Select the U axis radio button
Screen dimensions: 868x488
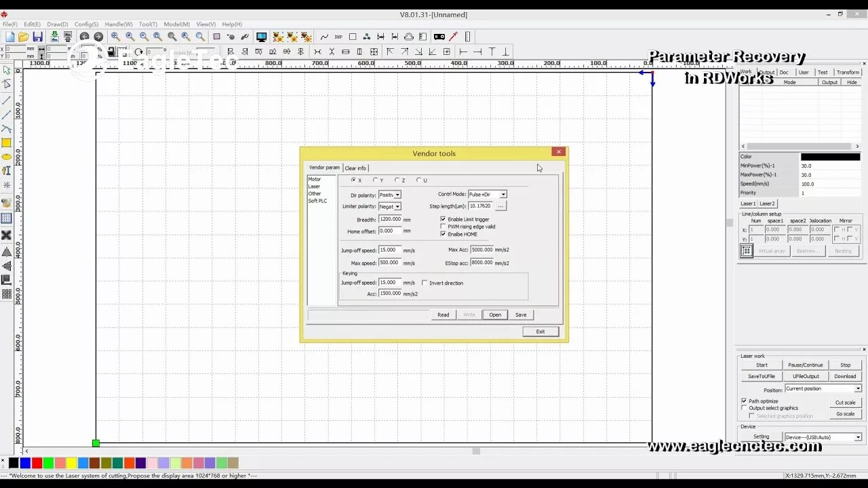418,180
